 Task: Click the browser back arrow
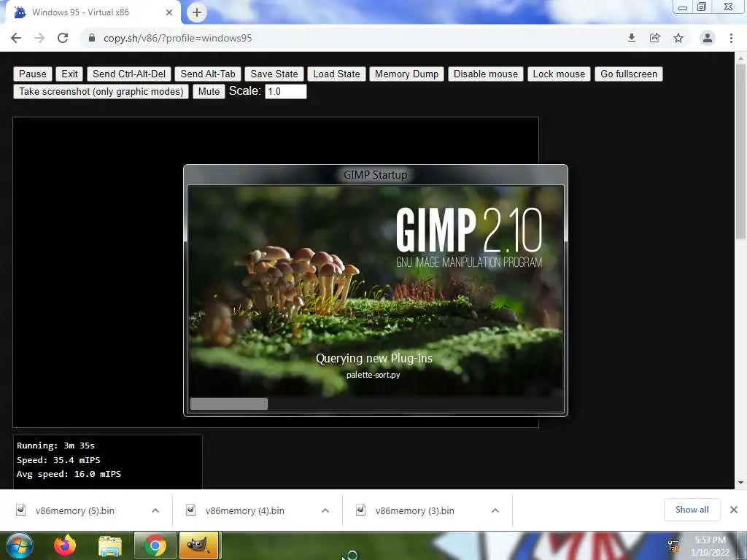click(x=16, y=38)
